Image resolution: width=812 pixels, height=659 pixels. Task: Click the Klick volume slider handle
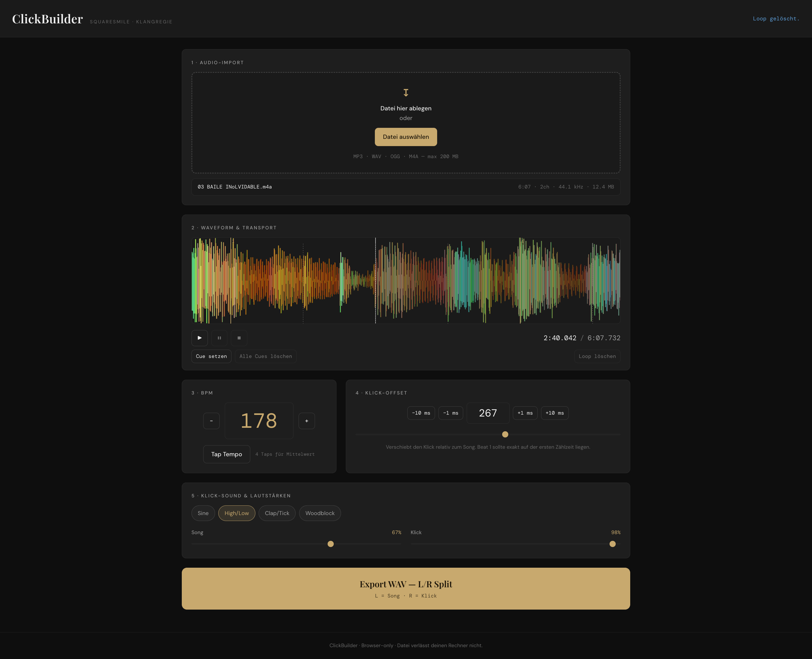pyautogui.click(x=612, y=544)
